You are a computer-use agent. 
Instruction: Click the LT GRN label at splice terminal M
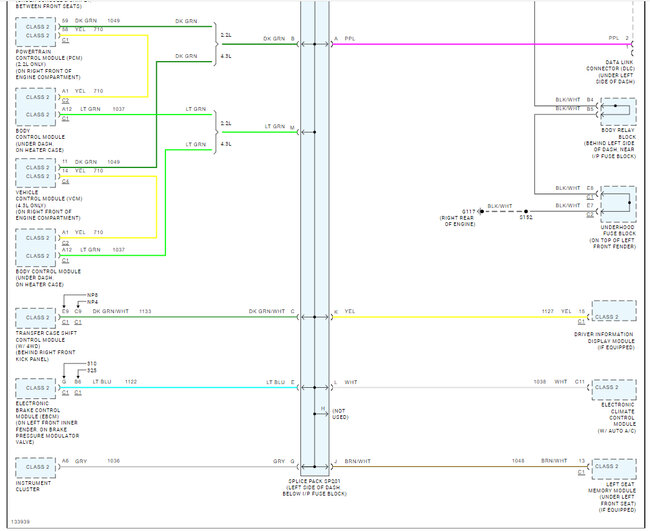[275, 126]
